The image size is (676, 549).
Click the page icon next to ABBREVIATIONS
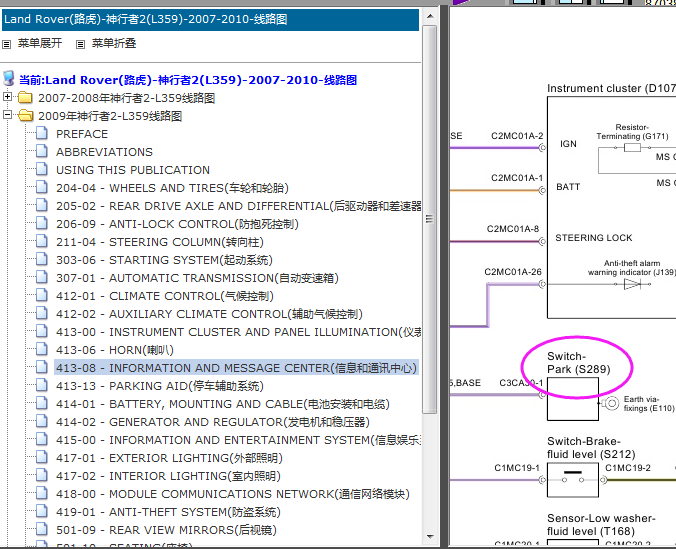pyautogui.click(x=42, y=151)
